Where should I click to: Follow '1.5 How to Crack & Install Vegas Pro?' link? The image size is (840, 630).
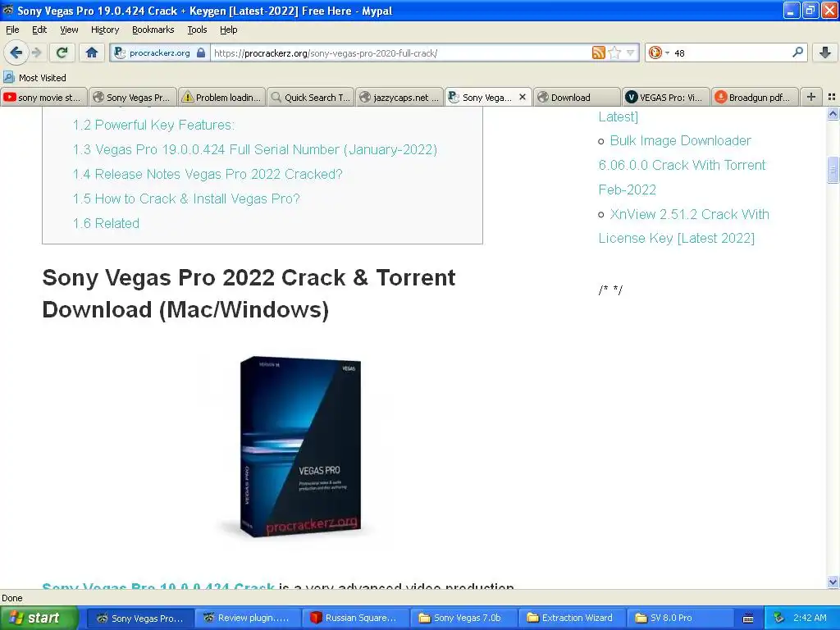(x=186, y=199)
